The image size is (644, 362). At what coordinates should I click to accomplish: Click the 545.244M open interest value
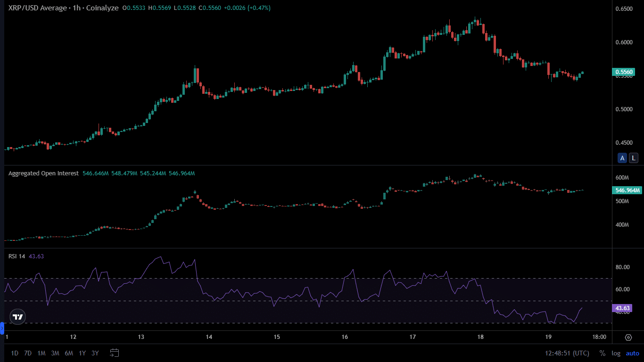pos(153,173)
